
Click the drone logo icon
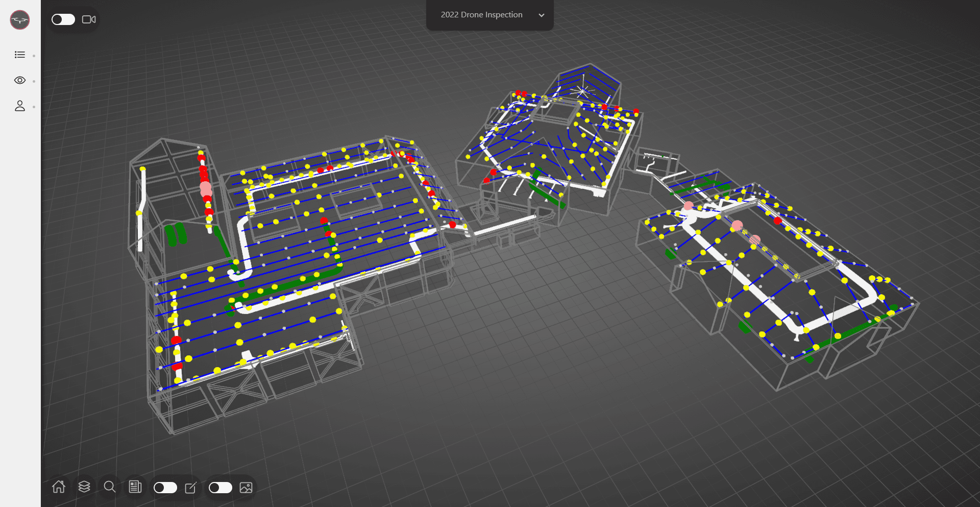pyautogui.click(x=20, y=20)
